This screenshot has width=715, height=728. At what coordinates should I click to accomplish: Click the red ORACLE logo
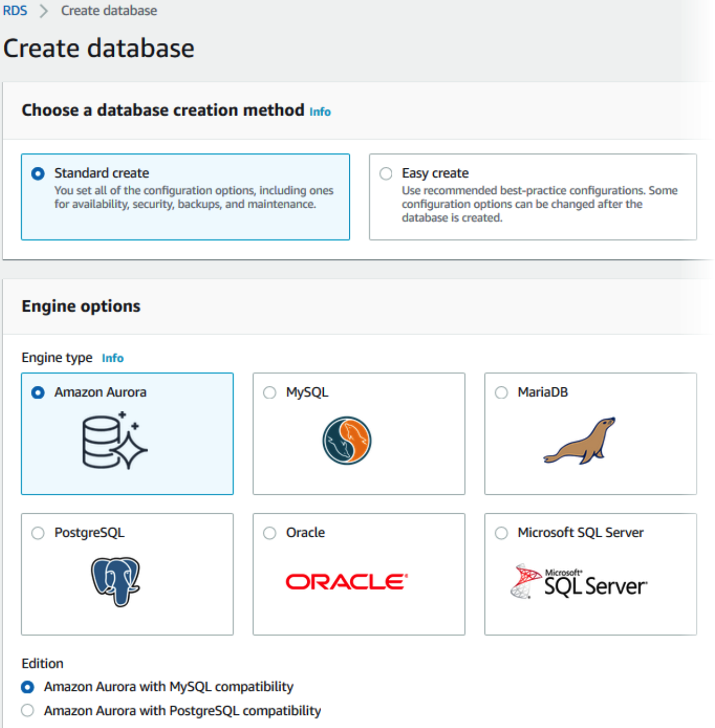click(x=347, y=581)
